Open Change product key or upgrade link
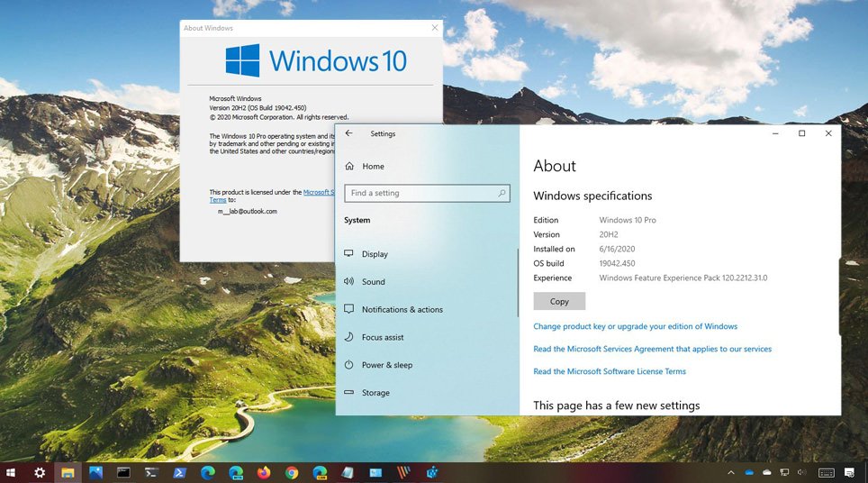The image size is (868, 483). click(x=635, y=326)
